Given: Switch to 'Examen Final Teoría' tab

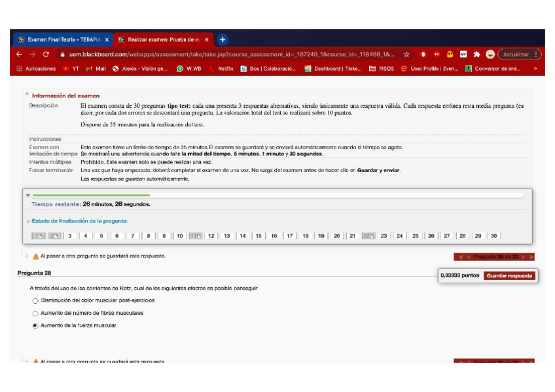Looking at the screenshot, I should 63,39.
